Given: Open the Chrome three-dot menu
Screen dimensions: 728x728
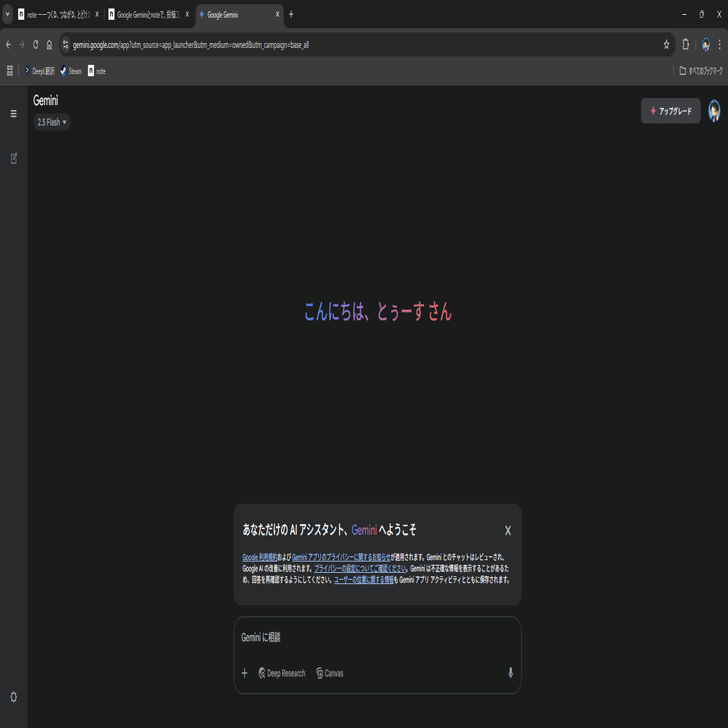Looking at the screenshot, I should pos(720,44).
